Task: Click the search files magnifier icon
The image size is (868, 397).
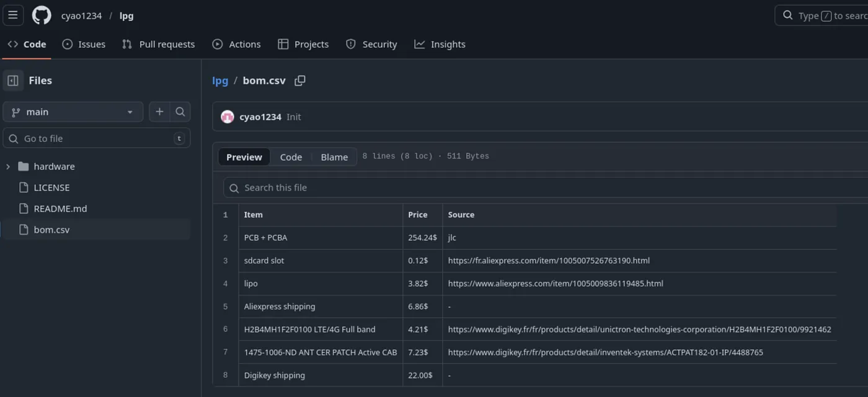Action: (180, 112)
